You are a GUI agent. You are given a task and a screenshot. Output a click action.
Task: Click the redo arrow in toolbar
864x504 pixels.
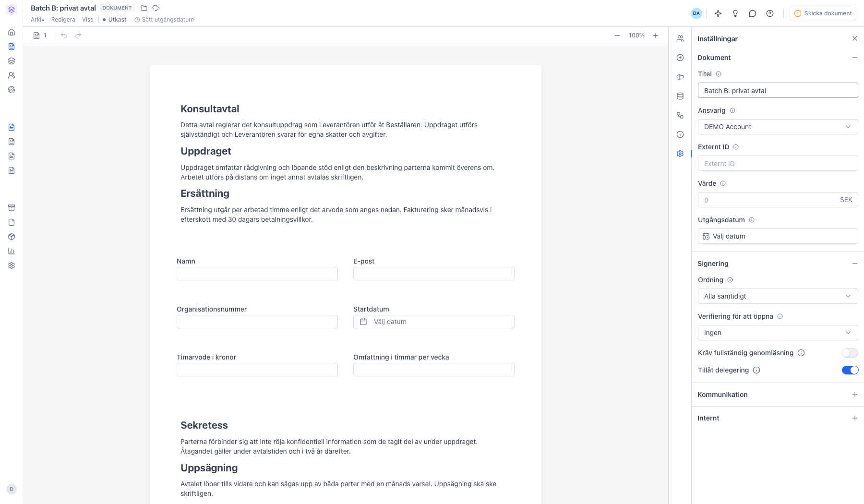(x=78, y=36)
